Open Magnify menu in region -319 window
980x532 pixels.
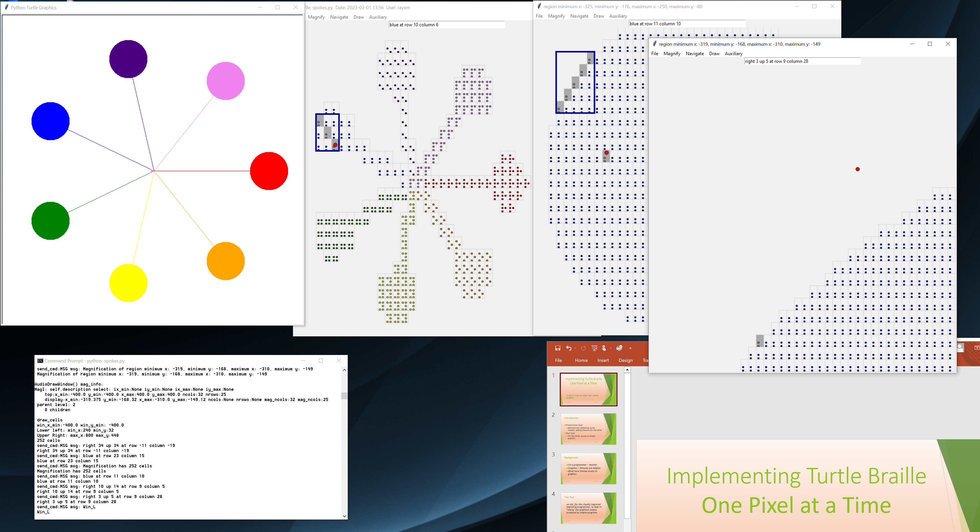pos(672,54)
